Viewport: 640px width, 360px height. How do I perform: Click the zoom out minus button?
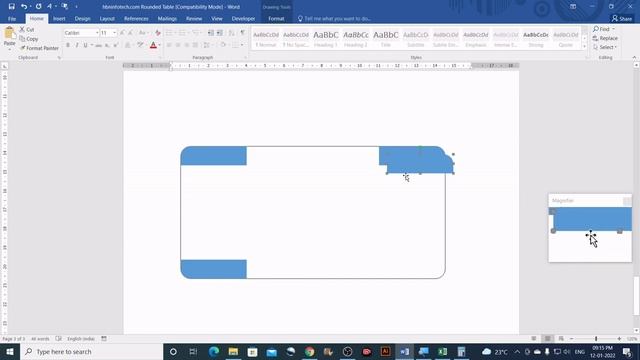click(571, 339)
